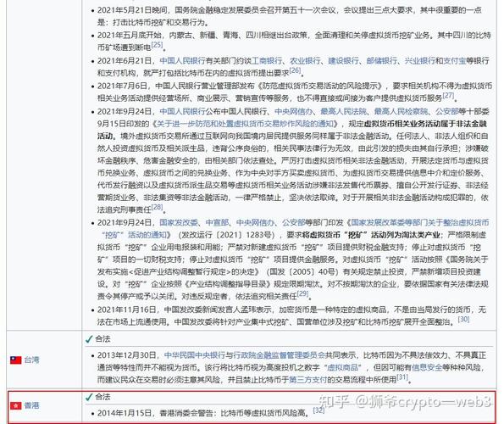Open 公安部 link before 等十部委
The width and height of the screenshot is (504, 424).
tap(446, 112)
